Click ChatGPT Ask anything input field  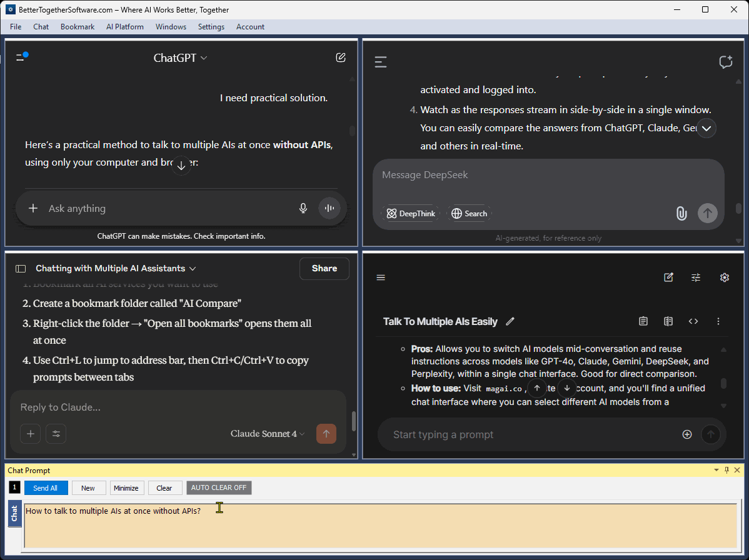(169, 208)
